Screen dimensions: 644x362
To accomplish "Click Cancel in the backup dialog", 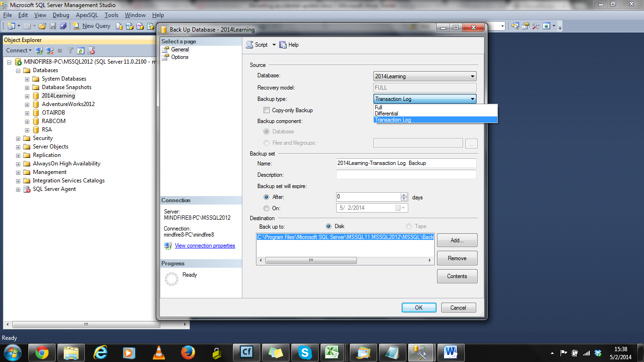I will tap(458, 307).
